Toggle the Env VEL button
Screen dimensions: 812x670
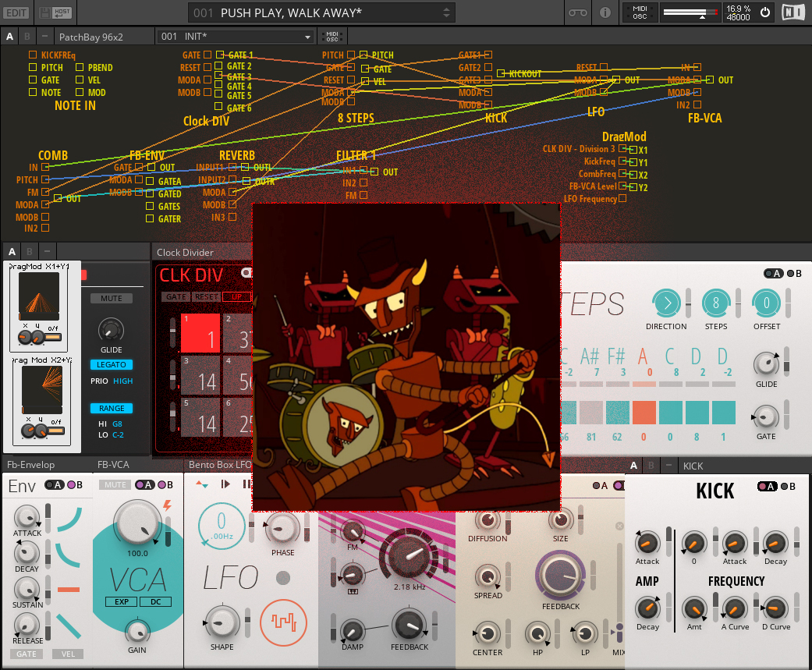[x=68, y=654]
